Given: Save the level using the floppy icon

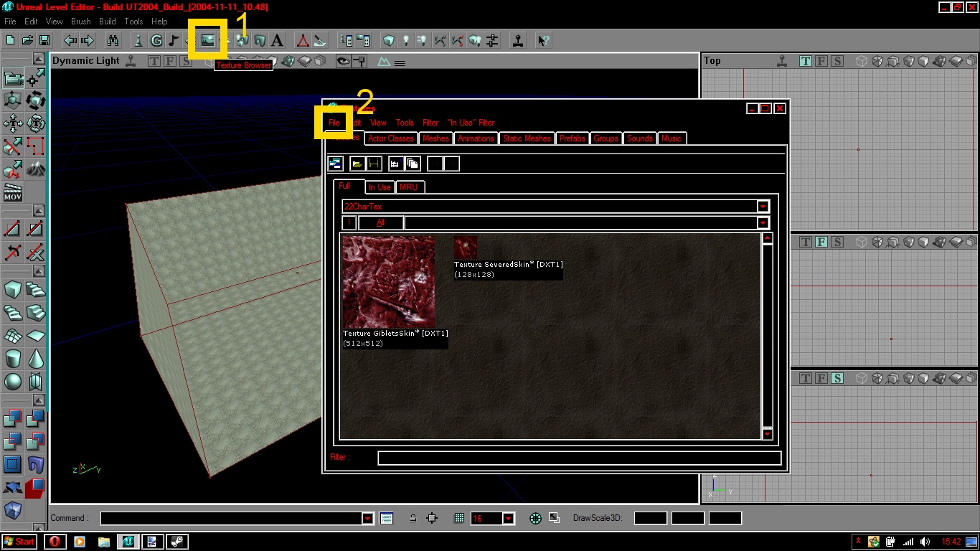Looking at the screenshot, I should point(44,40).
